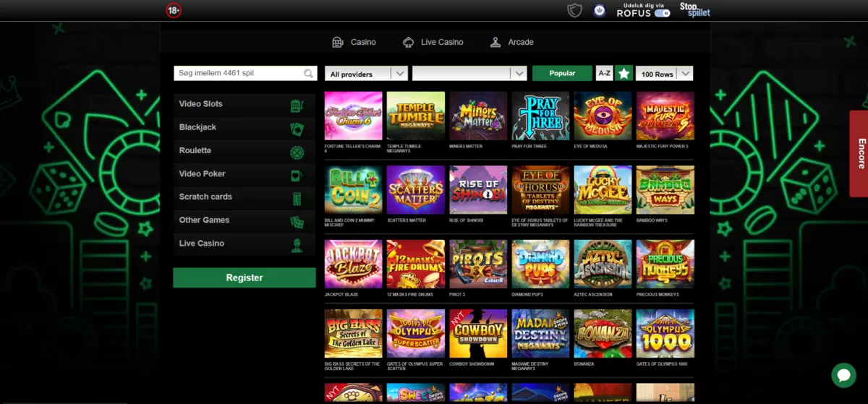Click the shield security icon in header

pos(574,10)
